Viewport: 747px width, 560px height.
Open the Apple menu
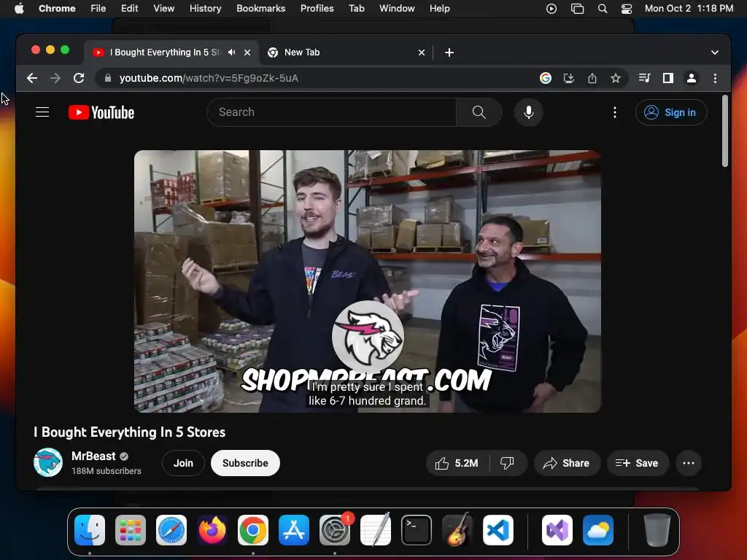point(19,9)
